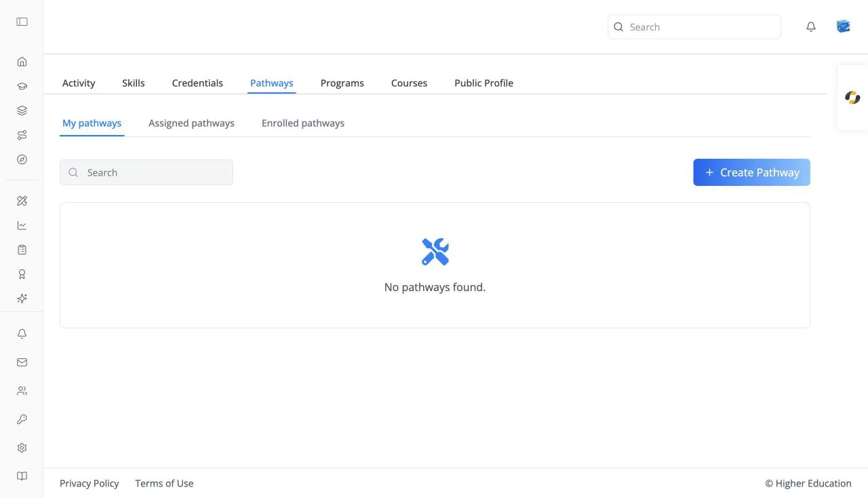Screen dimensions: 868x498
Task: Toggle the sidebar panel icon
Action: point(22,22)
